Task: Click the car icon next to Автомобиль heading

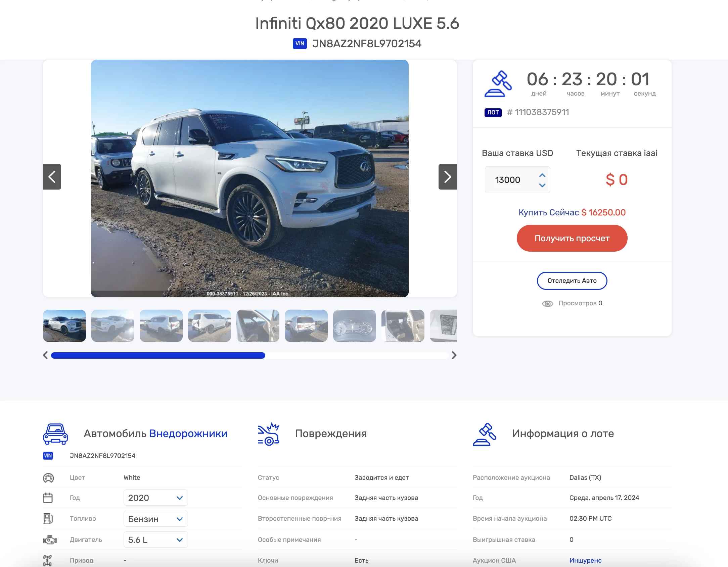Action: tap(55, 434)
